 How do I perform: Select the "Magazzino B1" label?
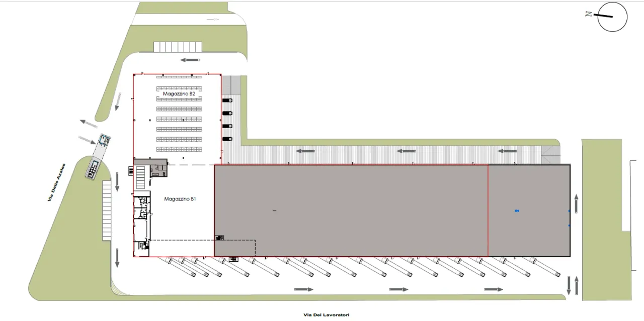(180, 199)
